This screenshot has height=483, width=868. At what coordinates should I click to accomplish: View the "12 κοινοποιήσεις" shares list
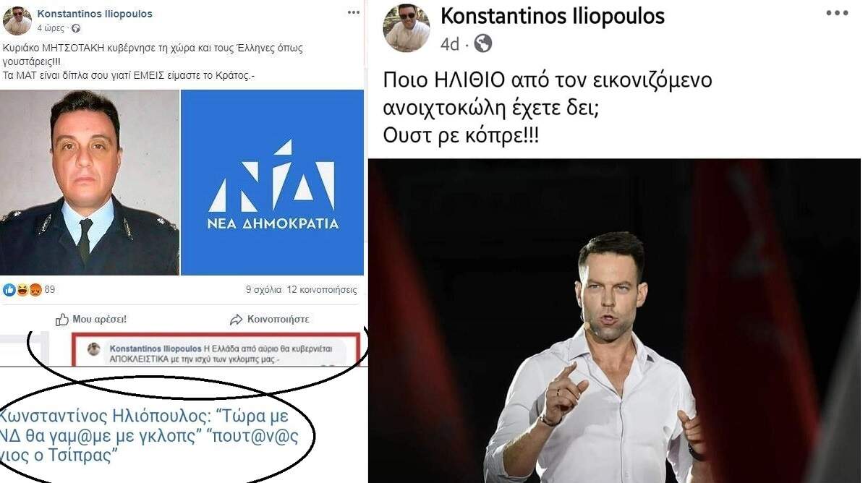tap(322, 290)
